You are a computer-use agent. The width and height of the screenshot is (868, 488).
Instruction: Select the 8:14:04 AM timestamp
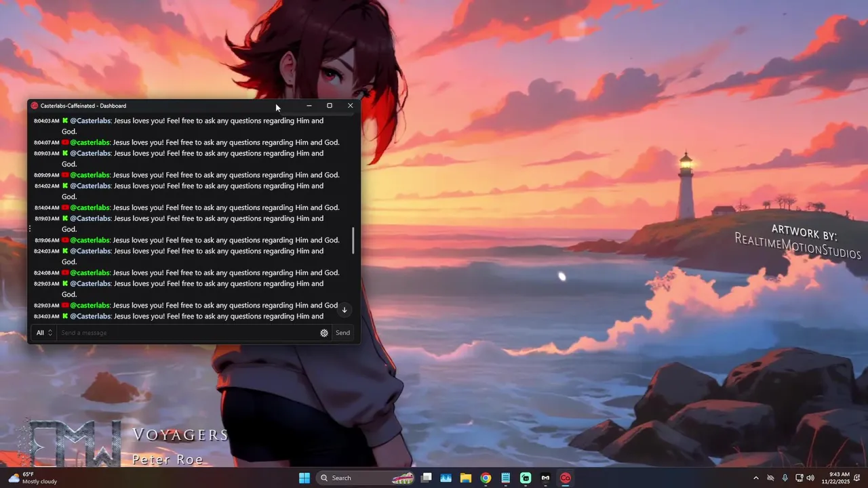47,208
